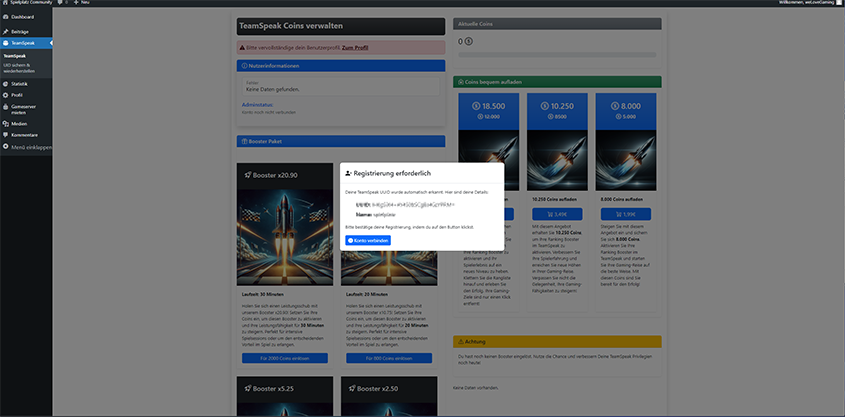
Task: Click the Medien icon in sidebar
Action: point(5,124)
